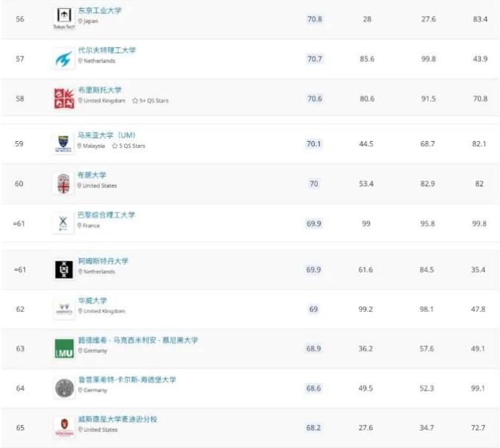
Task: Click the Brown University crest logo
Action: [63, 183]
